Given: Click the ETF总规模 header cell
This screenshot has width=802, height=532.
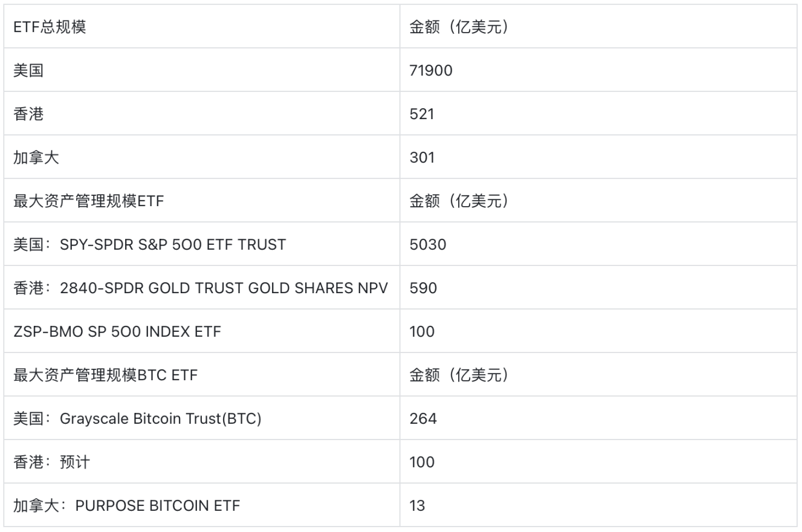Looking at the screenshot, I should [x=50, y=27].
